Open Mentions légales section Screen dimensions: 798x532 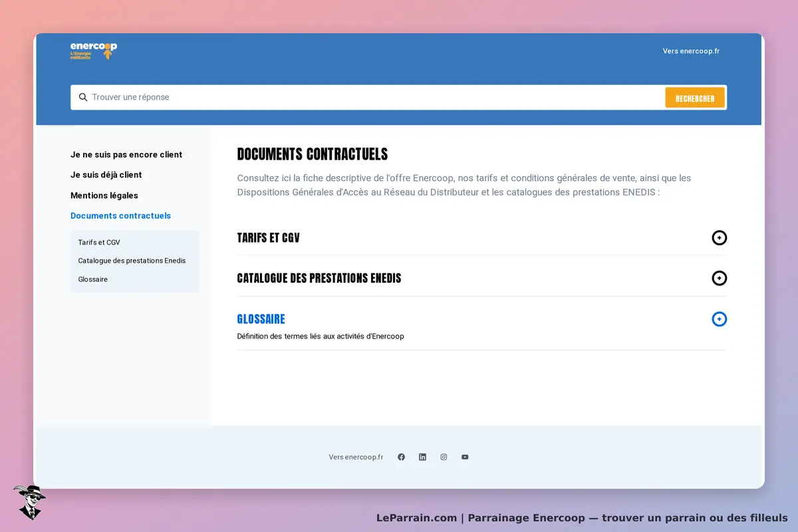(104, 196)
